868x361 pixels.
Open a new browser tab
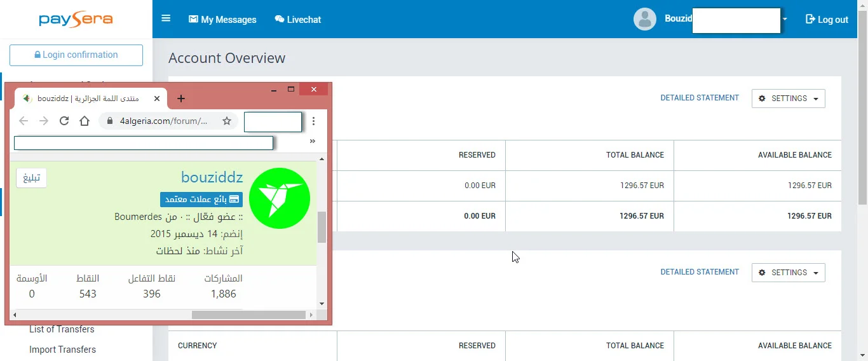click(x=181, y=99)
